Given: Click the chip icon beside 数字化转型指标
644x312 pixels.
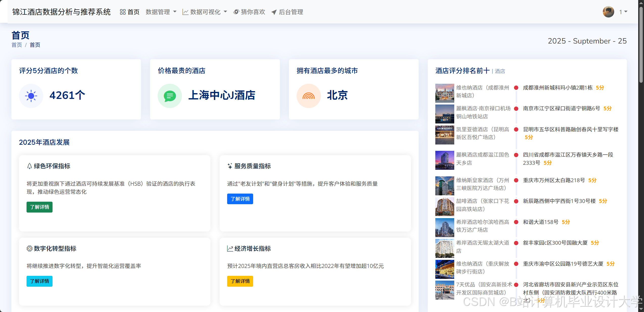Looking at the screenshot, I should [x=29, y=248].
